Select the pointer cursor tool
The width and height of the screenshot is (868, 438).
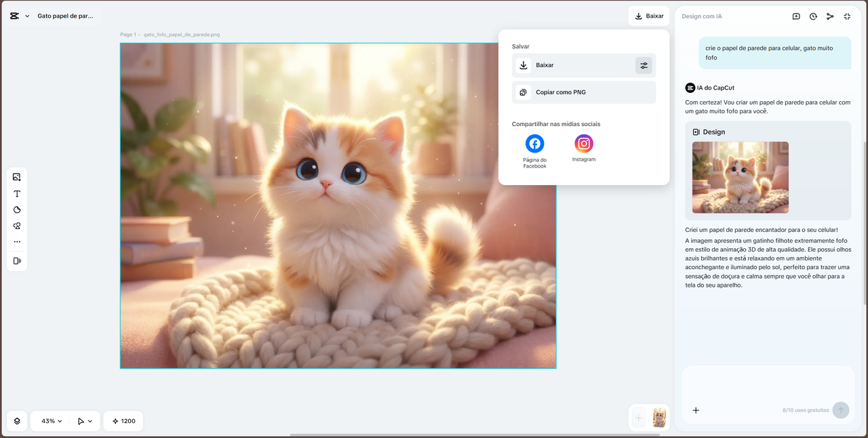[81, 421]
